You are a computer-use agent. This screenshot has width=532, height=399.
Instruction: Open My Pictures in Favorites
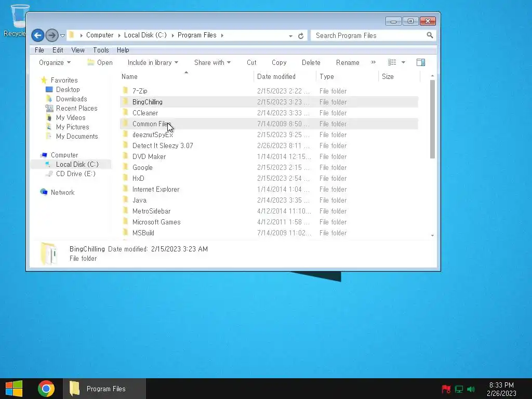point(72,127)
